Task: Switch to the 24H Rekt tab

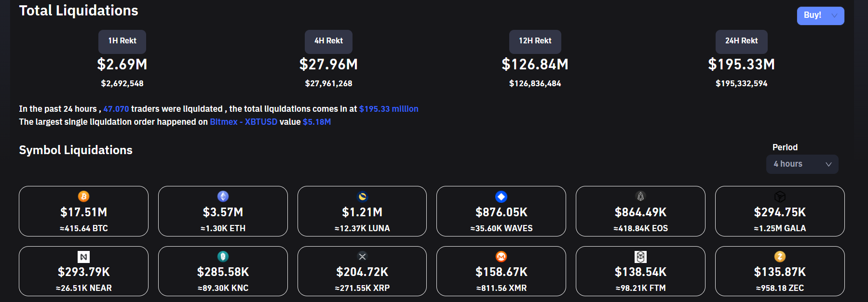Action: (x=741, y=41)
